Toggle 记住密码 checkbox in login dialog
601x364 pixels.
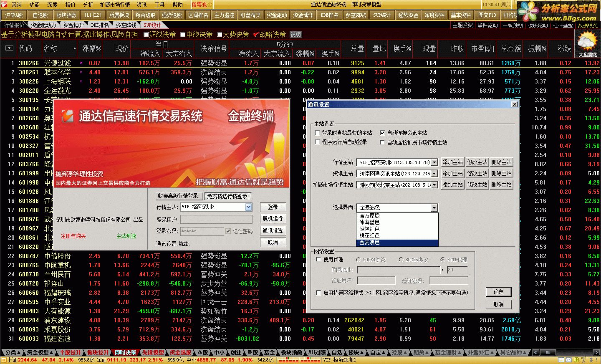[228, 231]
